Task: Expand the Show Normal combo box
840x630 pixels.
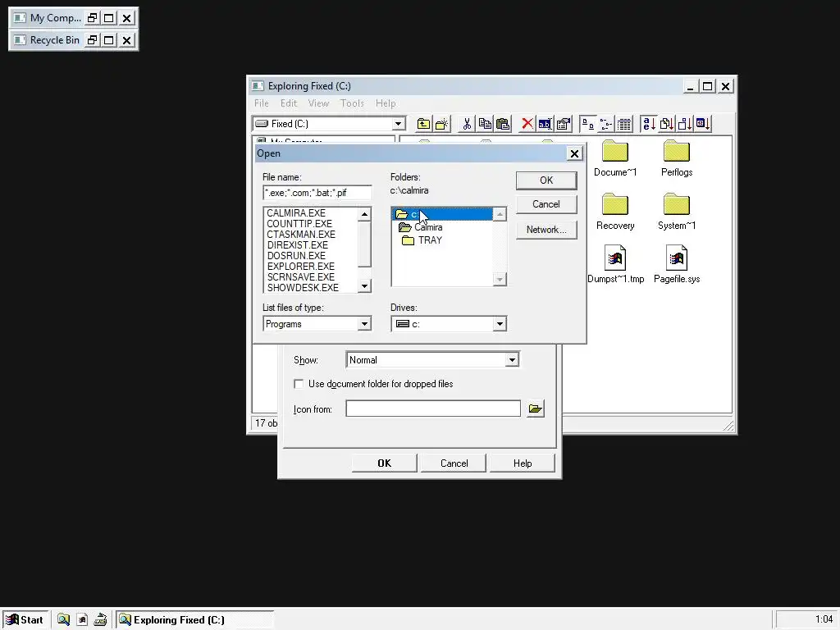Action: click(512, 360)
